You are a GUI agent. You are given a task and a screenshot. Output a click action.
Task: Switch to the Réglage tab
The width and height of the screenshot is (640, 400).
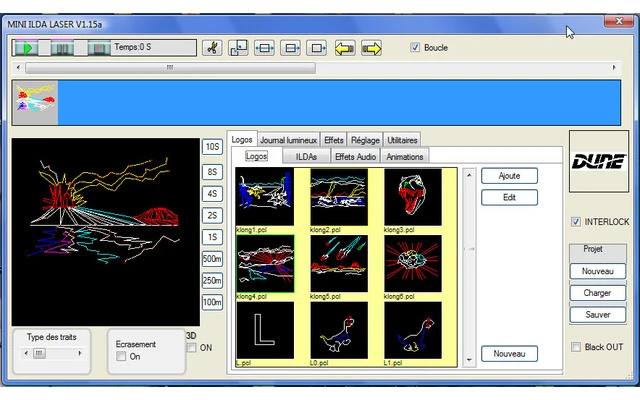pyautogui.click(x=365, y=140)
